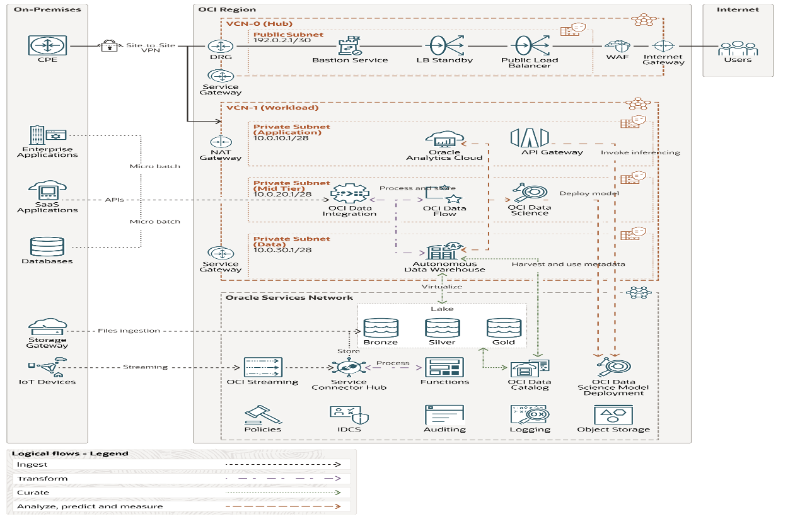Click the "Invoke inferencing" flow label

[x=640, y=152]
